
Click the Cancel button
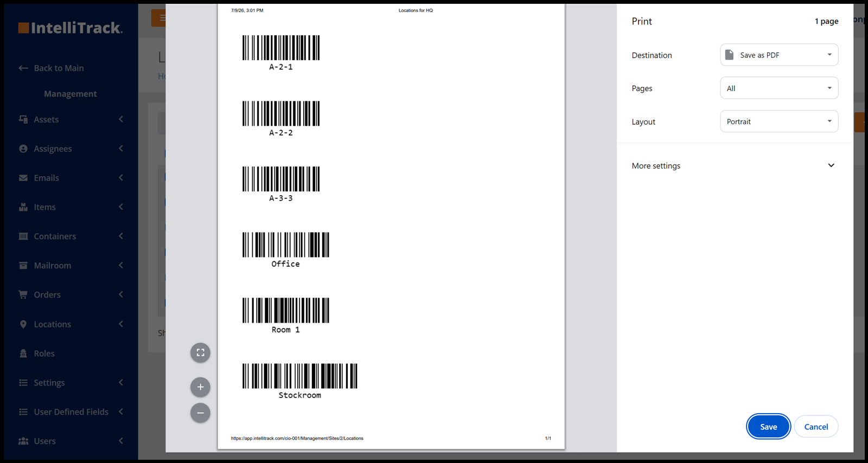pos(816,427)
